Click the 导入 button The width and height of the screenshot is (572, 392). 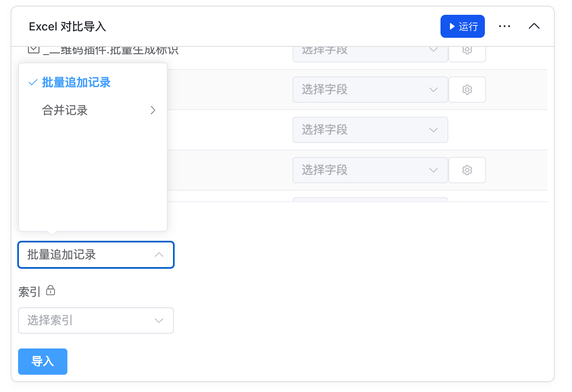(43, 362)
